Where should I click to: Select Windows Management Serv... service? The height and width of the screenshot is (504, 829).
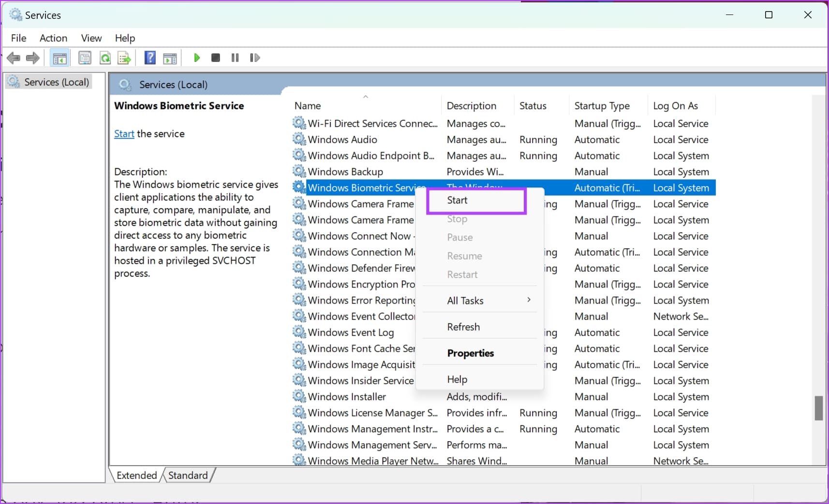point(503,445)
